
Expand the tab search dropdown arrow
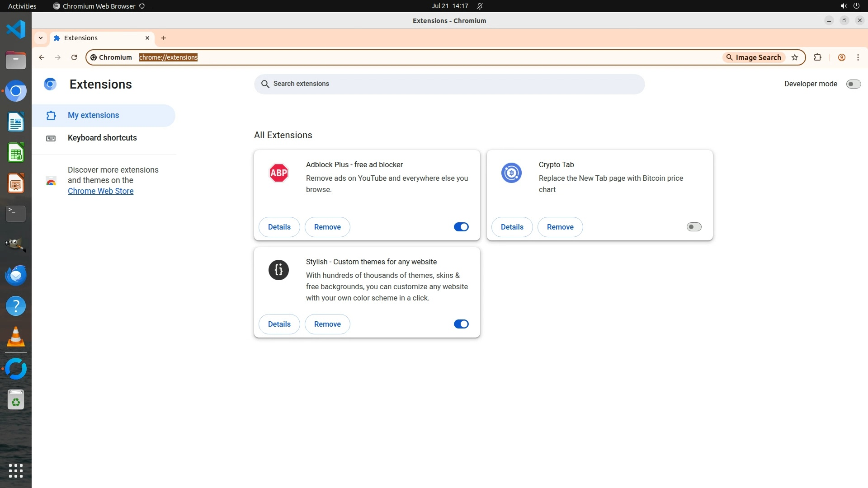click(41, 38)
